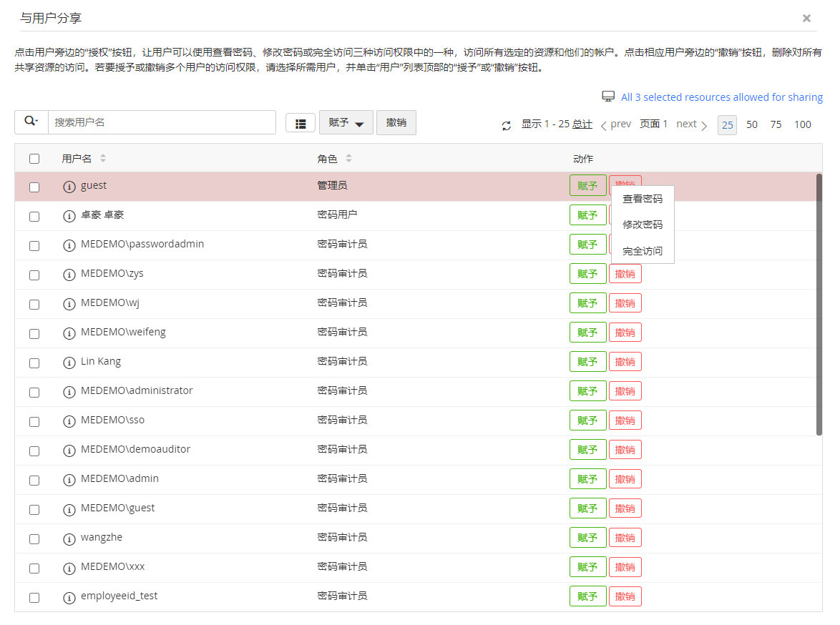This screenshot has height=625, width=840.
Task: Click the refresh list icon
Action: tap(507, 126)
